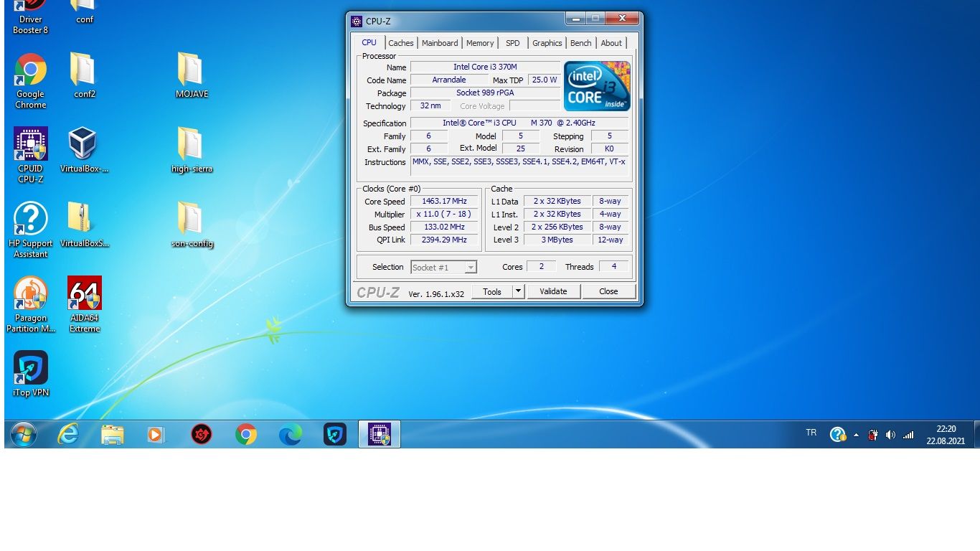
Task: Click the CPU-Z taskbar button
Action: coord(380,434)
